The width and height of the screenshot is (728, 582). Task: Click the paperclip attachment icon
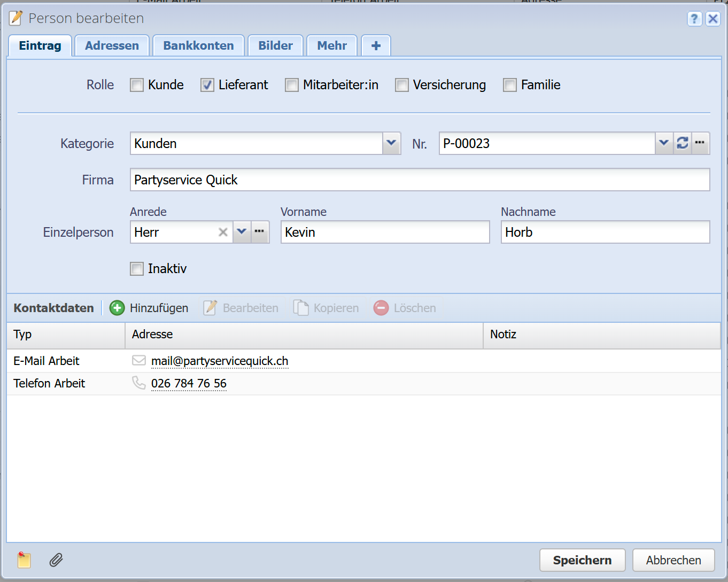tap(56, 560)
